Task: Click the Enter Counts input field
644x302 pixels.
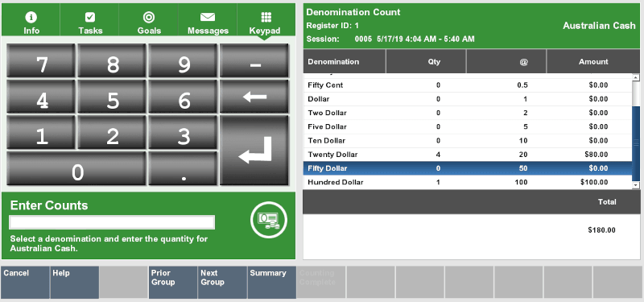Action: (112, 222)
